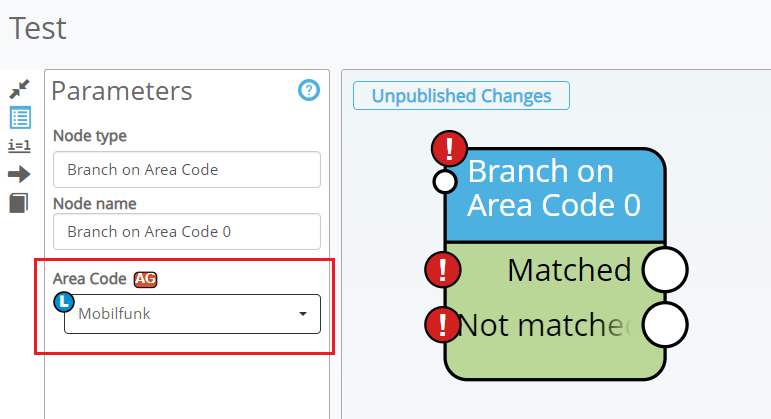This screenshot has width=771, height=419.
Task: Open the book documentation icon
Action: pos(19,203)
